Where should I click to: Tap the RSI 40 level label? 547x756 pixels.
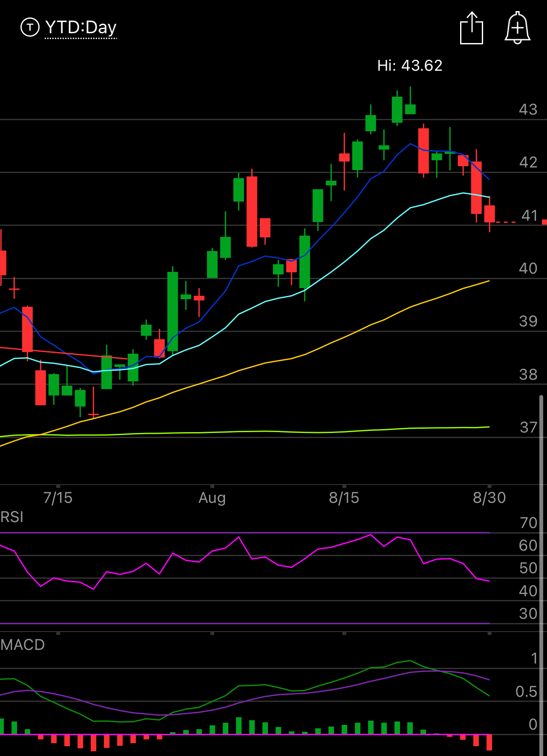[x=528, y=591]
